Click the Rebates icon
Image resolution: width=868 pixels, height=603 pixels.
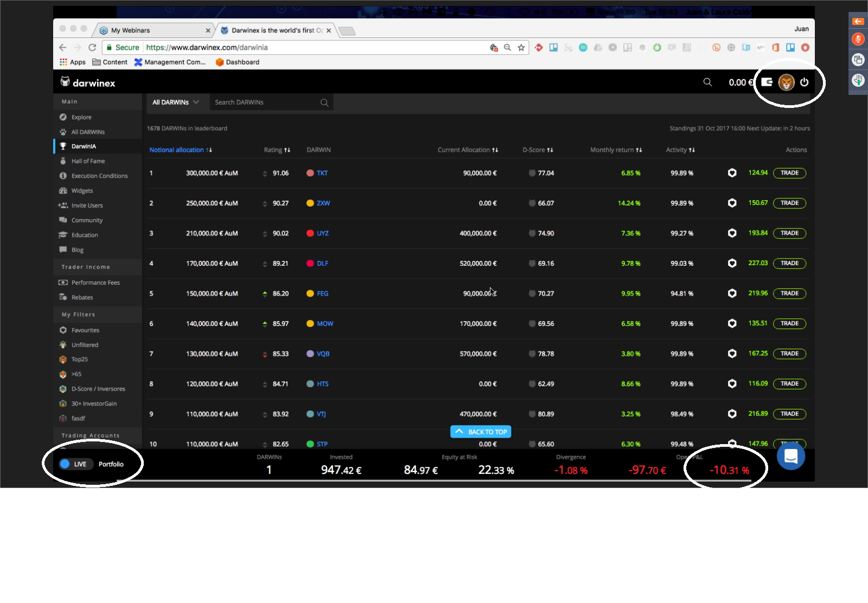(63, 297)
